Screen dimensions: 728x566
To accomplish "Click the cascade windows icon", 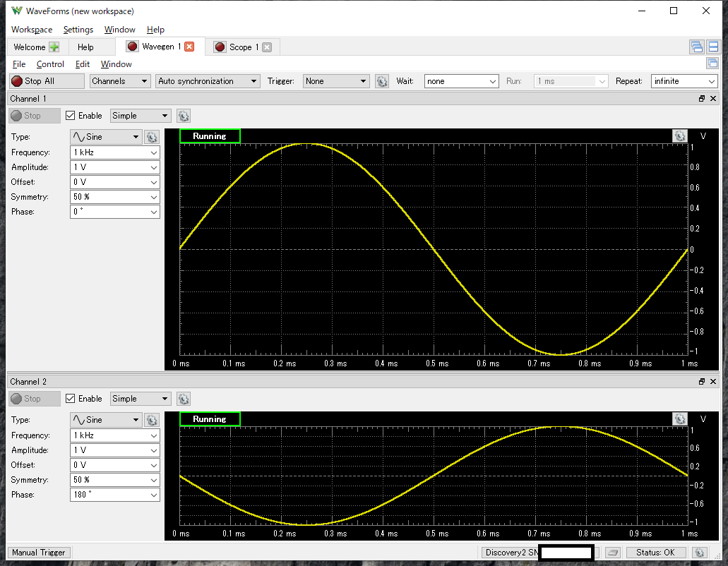I will tap(696, 47).
